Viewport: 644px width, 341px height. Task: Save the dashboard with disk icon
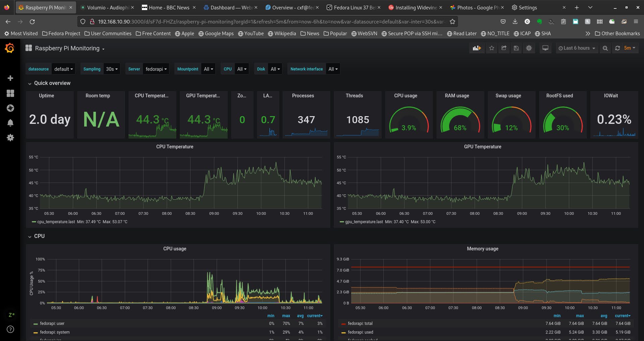click(x=516, y=48)
